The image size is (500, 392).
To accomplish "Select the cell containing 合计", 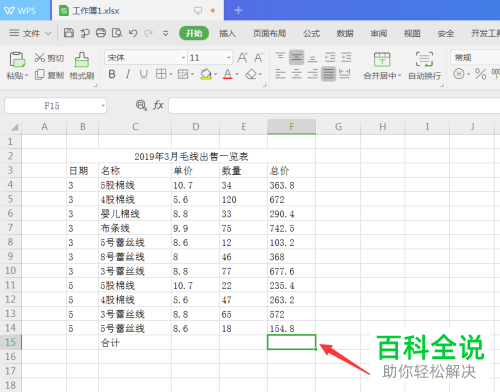I will tap(135, 342).
